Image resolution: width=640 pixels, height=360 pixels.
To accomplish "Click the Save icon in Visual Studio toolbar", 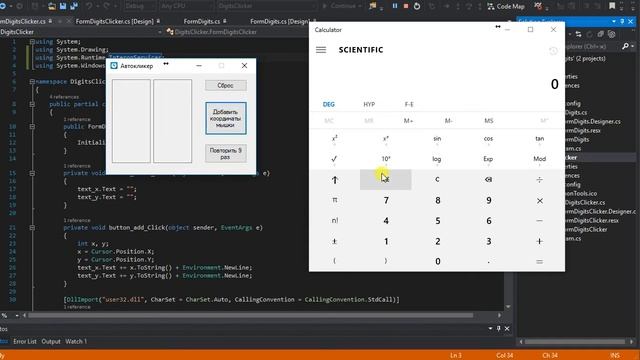I will (x=63, y=6).
